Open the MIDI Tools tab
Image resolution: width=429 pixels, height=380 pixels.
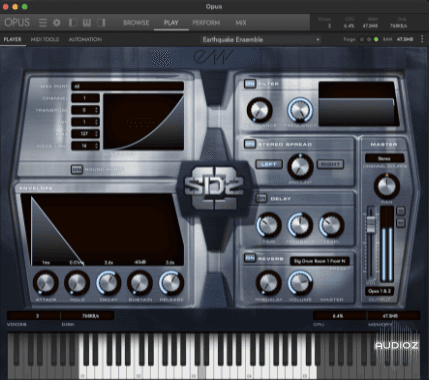pyautogui.click(x=45, y=39)
